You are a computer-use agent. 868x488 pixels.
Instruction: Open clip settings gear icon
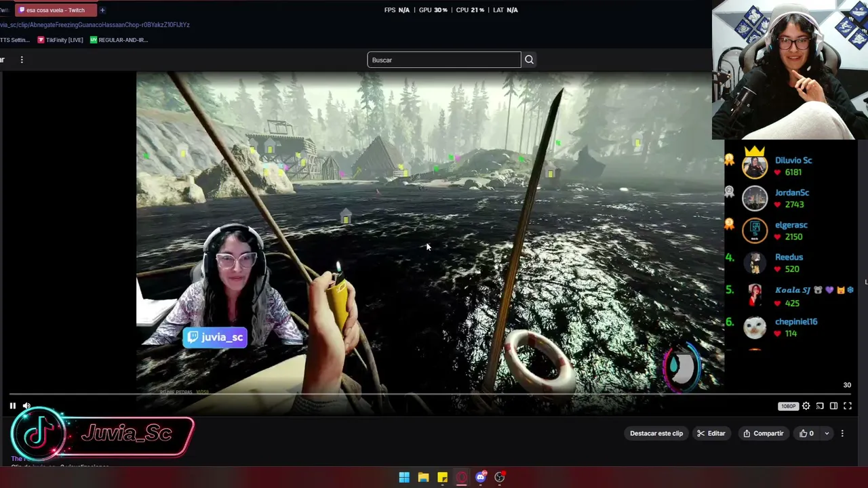pyautogui.click(x=806, y=406)
